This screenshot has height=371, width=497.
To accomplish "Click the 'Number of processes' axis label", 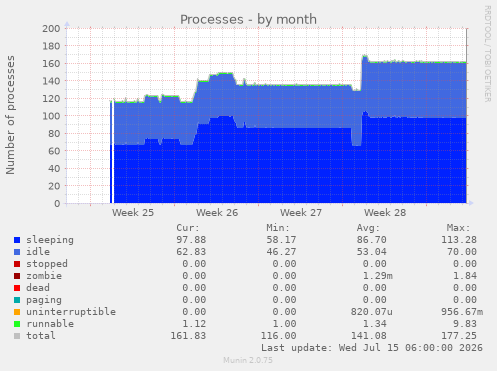I will [x=10, y=115].
